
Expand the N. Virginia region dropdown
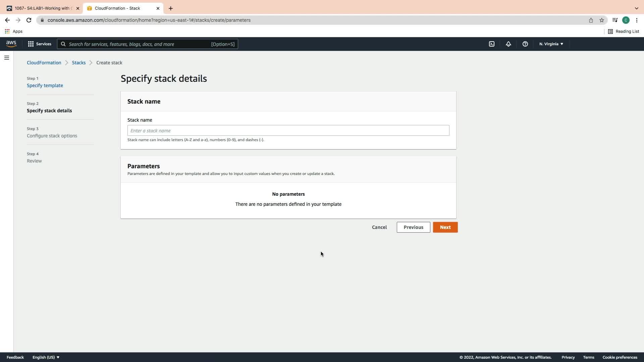tap(551, 44)
